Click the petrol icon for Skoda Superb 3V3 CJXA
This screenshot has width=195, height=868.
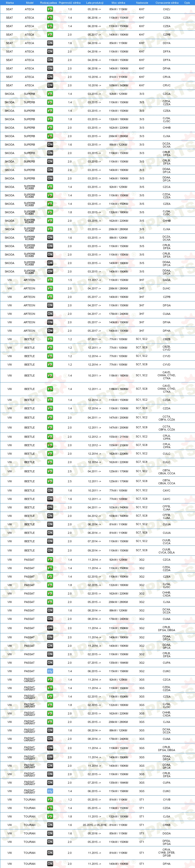point(50,136)
